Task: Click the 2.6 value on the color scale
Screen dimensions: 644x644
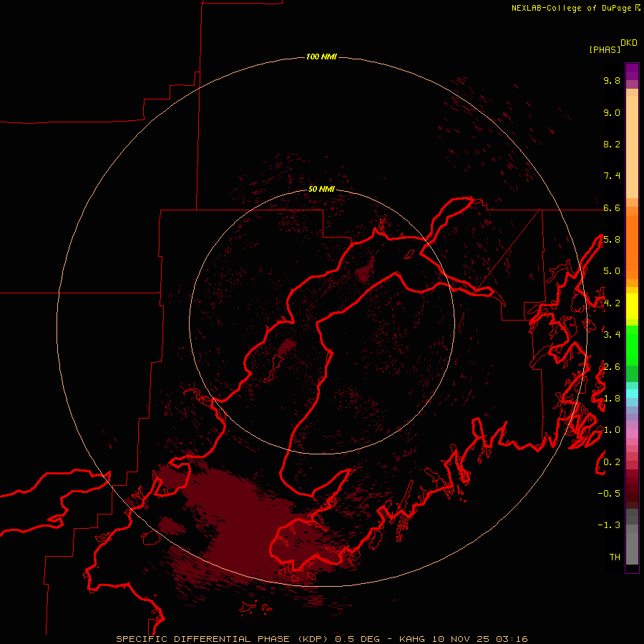Action: click(x=612, y=366)
